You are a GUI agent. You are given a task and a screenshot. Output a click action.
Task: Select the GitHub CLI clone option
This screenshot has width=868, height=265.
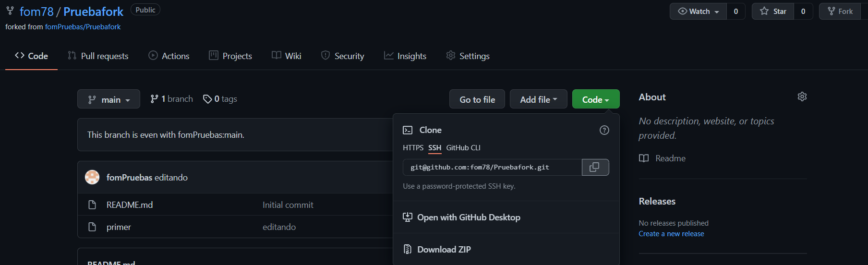(x=463, y=148)
